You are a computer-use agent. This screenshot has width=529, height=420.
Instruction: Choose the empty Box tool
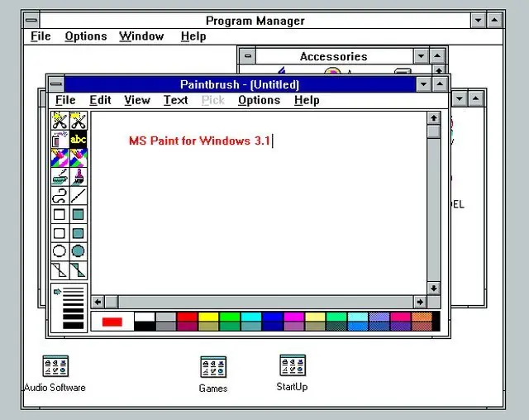60,215
